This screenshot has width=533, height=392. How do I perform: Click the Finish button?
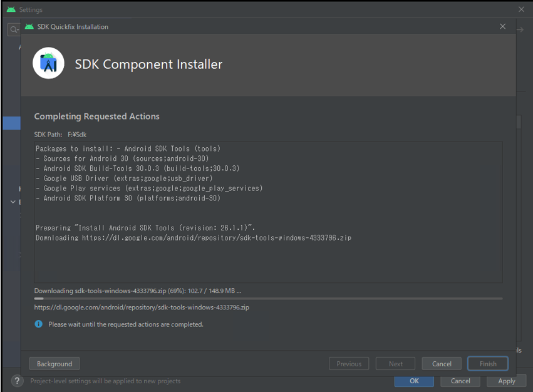(x=488, y=363)
